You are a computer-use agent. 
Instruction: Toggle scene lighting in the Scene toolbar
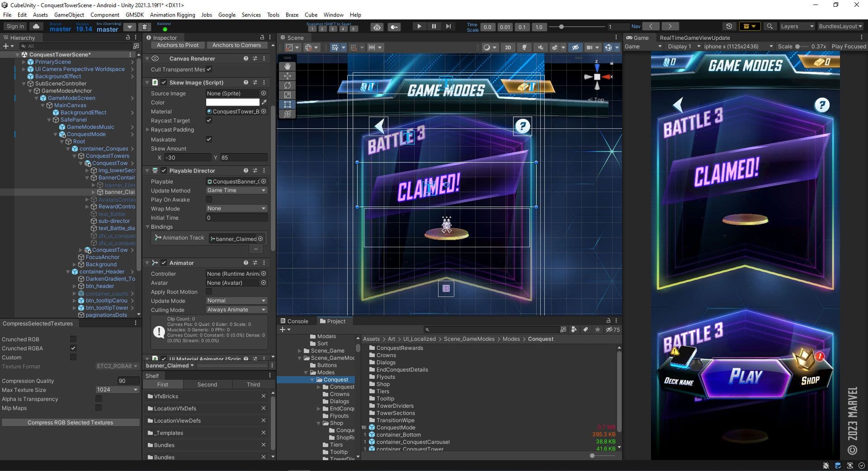click(x=524, y=47)
